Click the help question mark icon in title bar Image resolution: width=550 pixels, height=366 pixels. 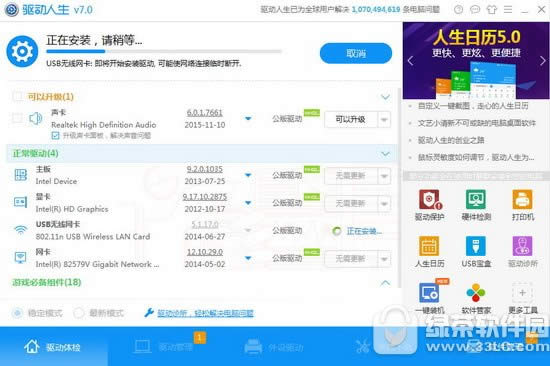[458, 9]
